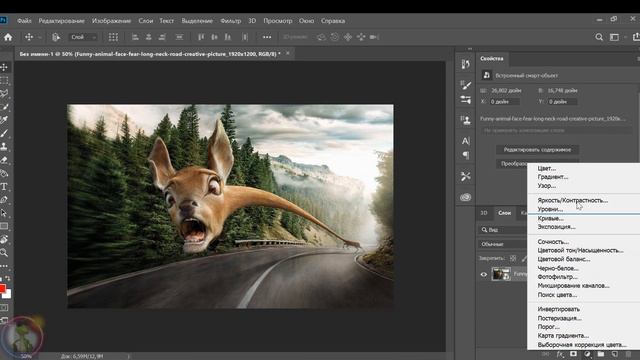
Task: Switch to the 3D panel tab
Action: (x=484, y=213)
